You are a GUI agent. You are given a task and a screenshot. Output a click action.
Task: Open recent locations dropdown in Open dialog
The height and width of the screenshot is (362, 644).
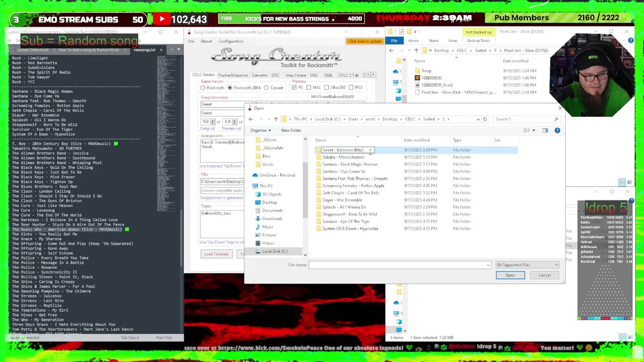[x=268, y=119]
